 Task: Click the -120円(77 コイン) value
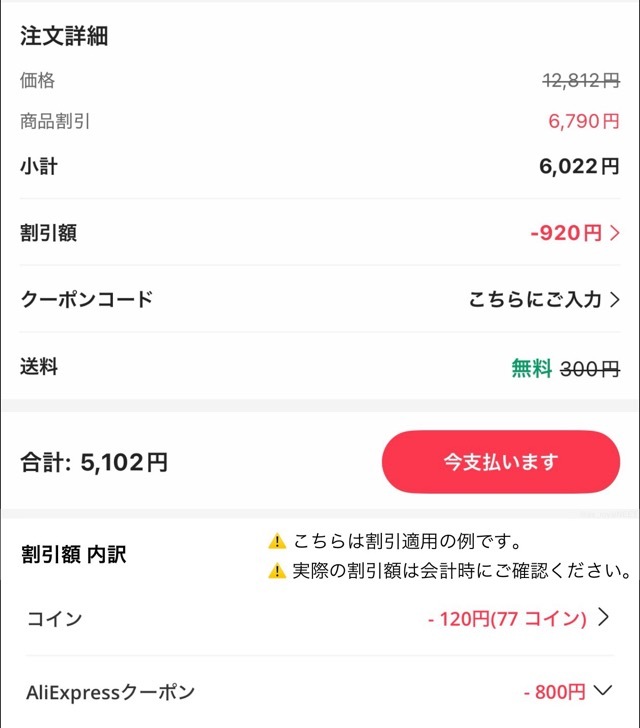tap(507, 619)
